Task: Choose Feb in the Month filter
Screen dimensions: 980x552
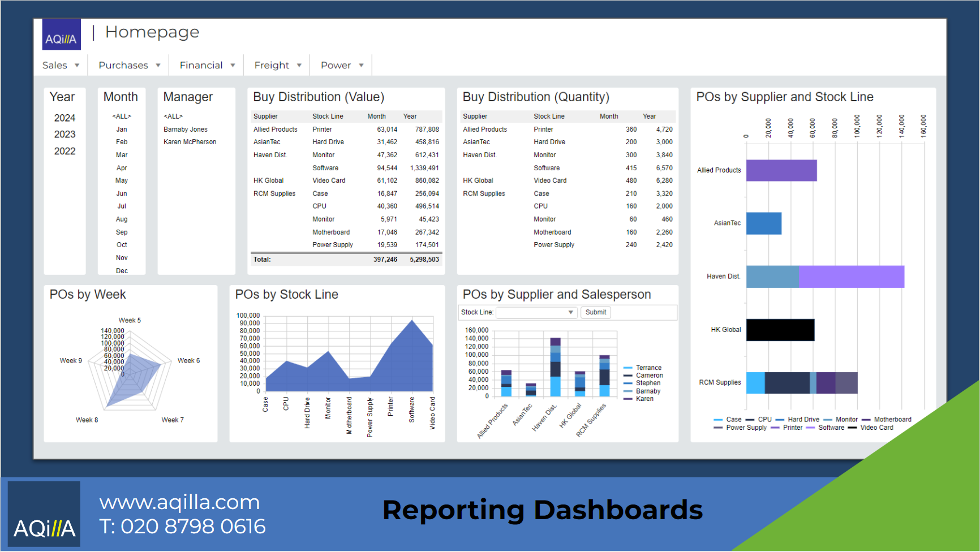Action: coord(122,142)
